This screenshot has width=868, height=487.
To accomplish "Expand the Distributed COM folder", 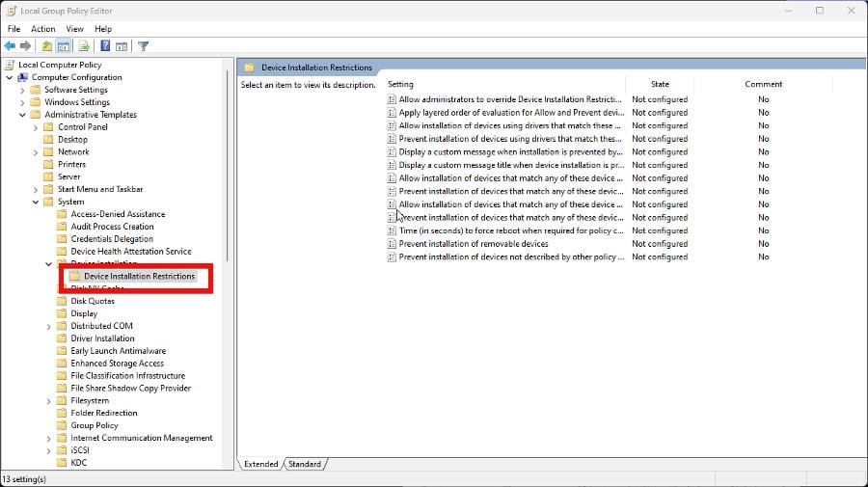I will click(49, 326).
